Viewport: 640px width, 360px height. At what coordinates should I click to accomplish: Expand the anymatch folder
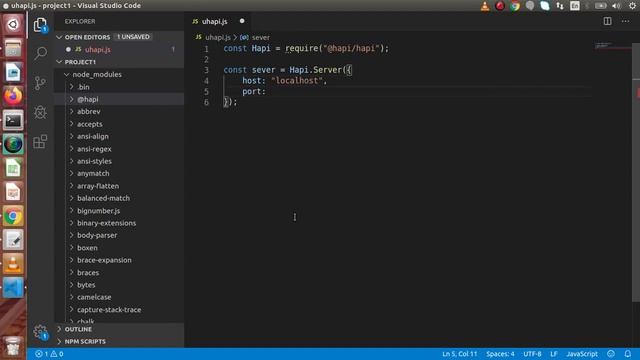click(72, 173)
